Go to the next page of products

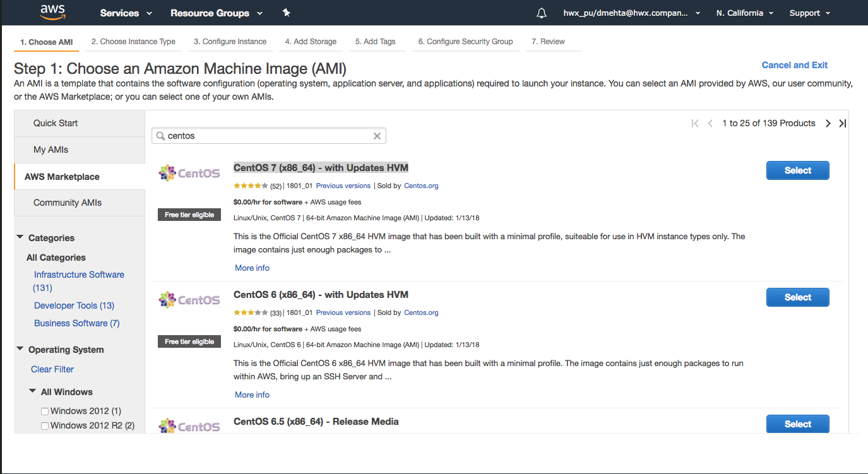pos(828,123)
